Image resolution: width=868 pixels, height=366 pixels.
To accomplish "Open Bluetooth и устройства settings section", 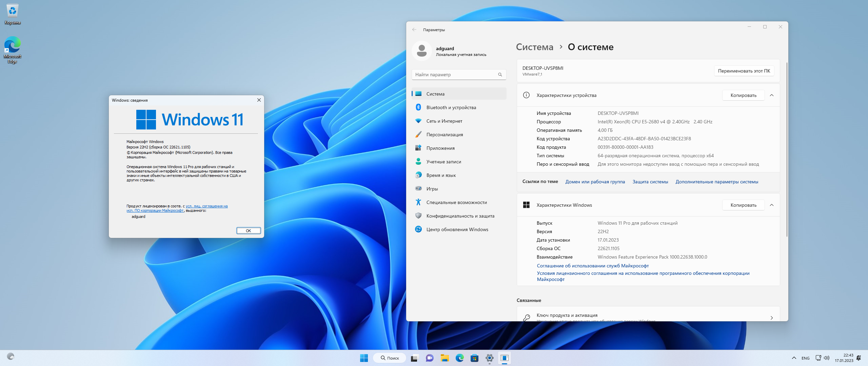I will tap(451, 107).
